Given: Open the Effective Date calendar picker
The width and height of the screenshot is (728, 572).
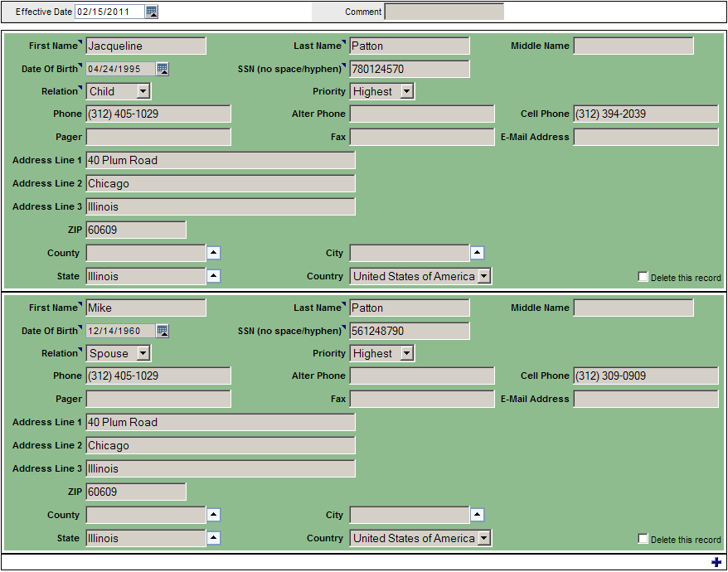Looking at the screenshot, I should coord(152,12).
